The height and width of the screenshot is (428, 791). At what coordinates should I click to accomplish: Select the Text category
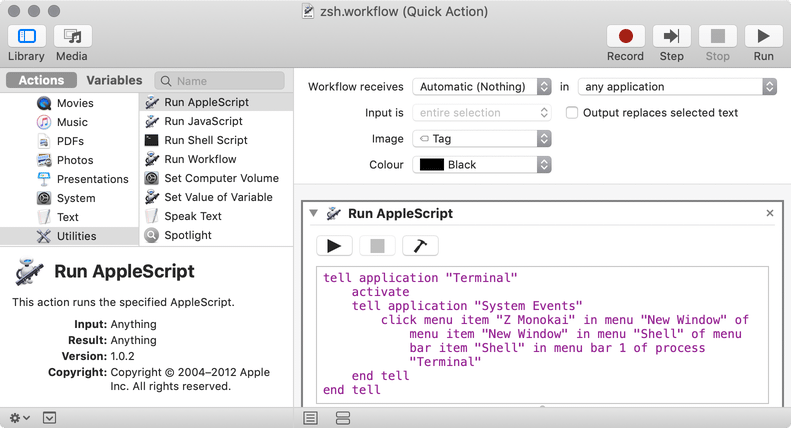coord(69,217)
